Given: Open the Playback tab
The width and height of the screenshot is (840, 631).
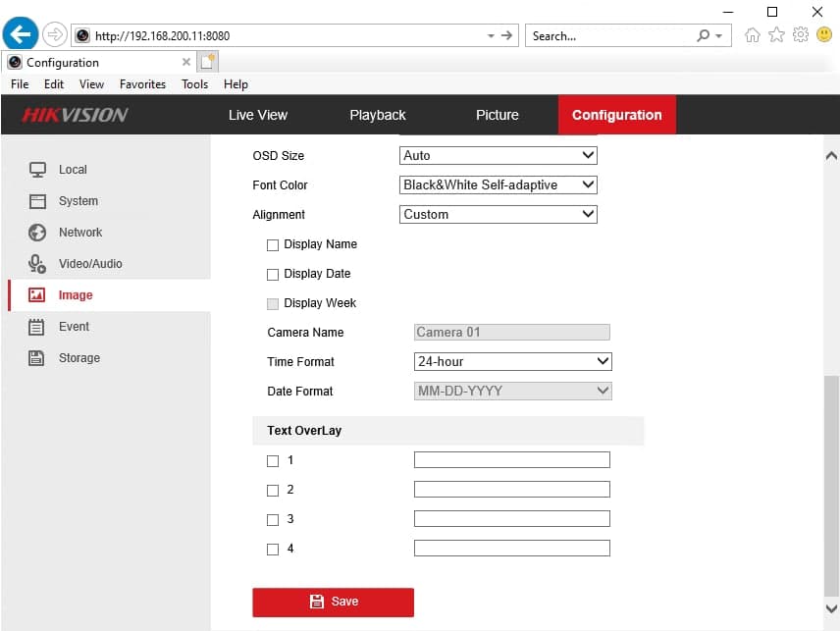Looking at the screenshot, I should (378, 115).
